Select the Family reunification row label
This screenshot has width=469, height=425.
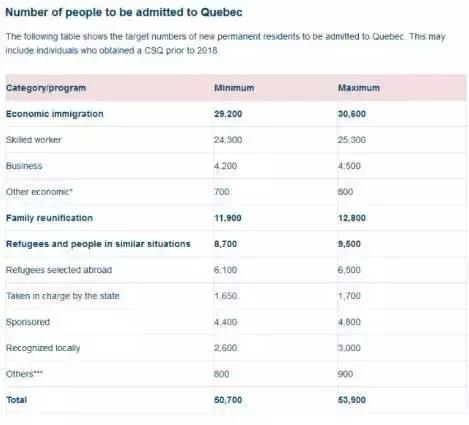coord(49,218)
